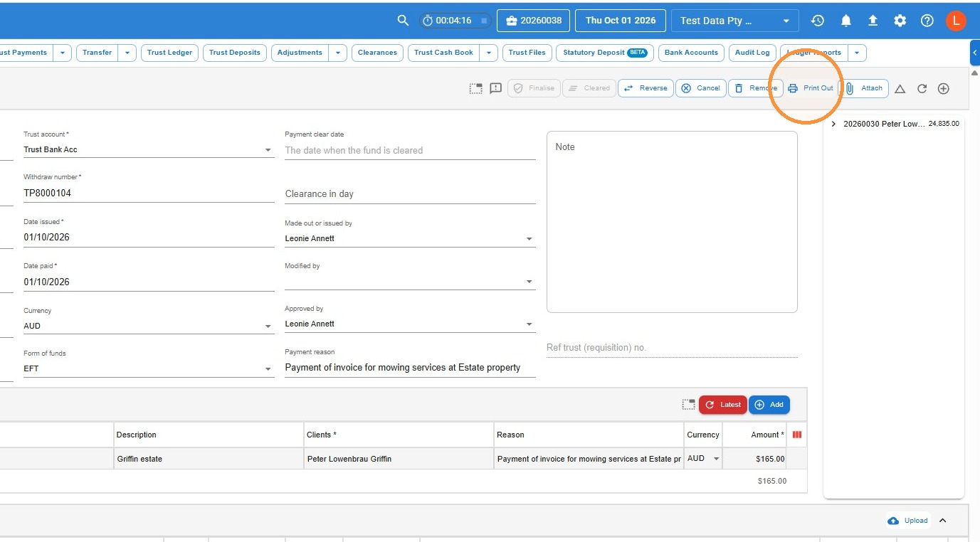Open the Adjustments dropdown arrow

(338, 53)
